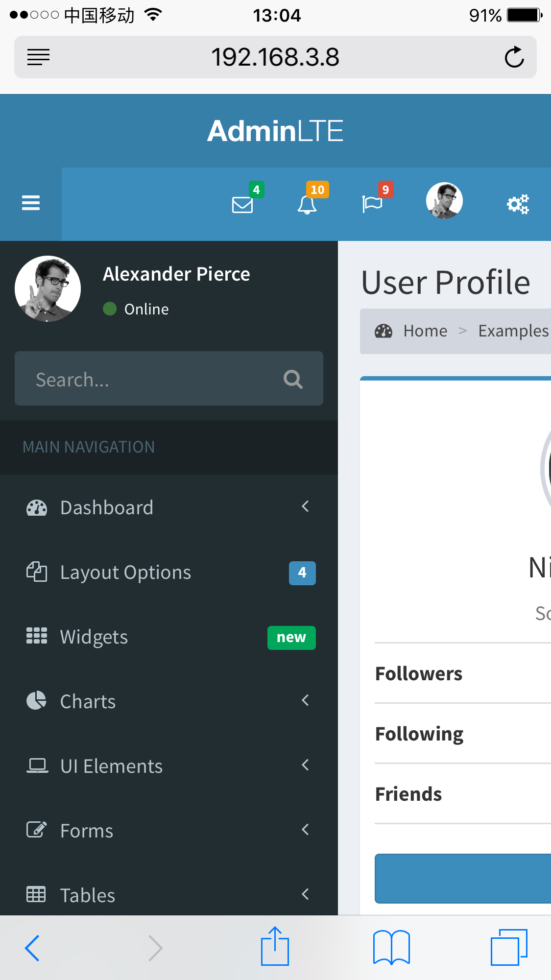551x980 pixels.
Task: Expand the Charts submenu chevron
Action: 305,700
